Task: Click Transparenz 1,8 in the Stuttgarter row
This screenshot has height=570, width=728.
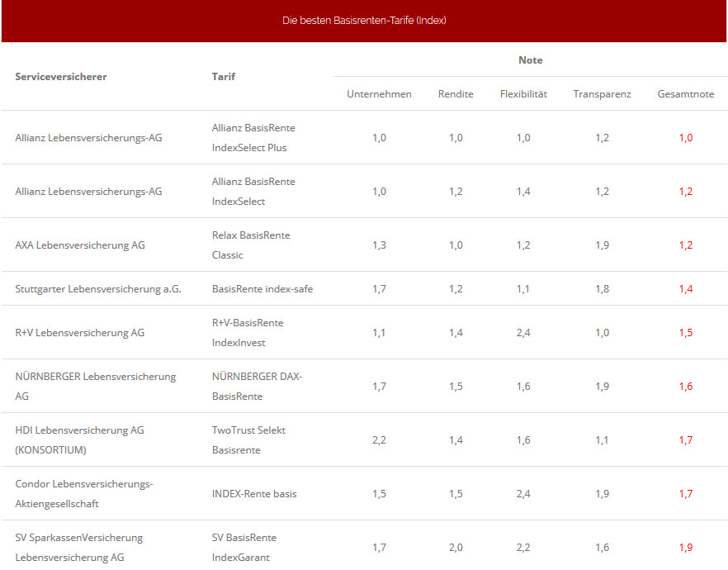Action: pos(602,289)
